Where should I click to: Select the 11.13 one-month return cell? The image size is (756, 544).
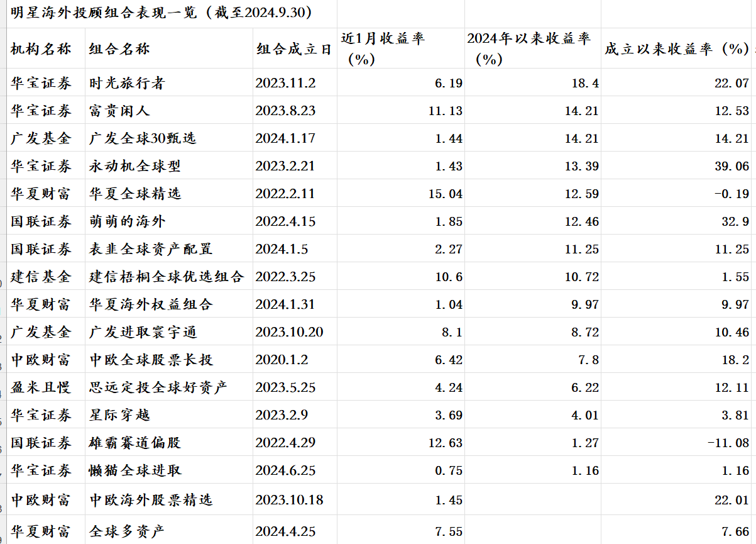pos(401,110)
